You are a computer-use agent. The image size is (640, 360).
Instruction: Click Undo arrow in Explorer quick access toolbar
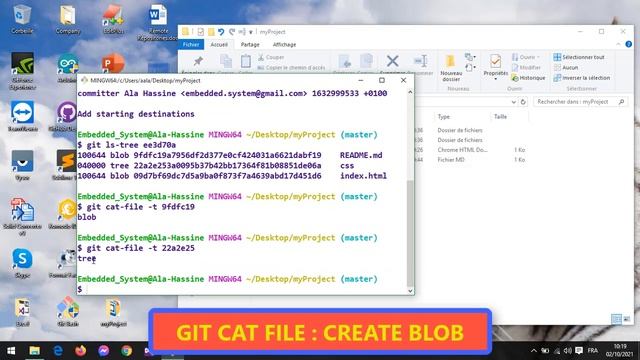pos(221,32)
